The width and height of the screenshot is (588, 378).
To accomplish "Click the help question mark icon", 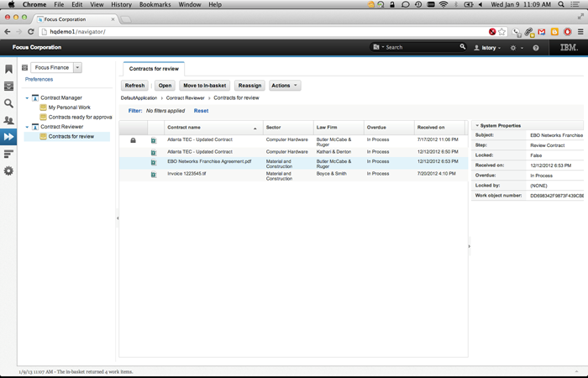I will [x=536, y=48].
